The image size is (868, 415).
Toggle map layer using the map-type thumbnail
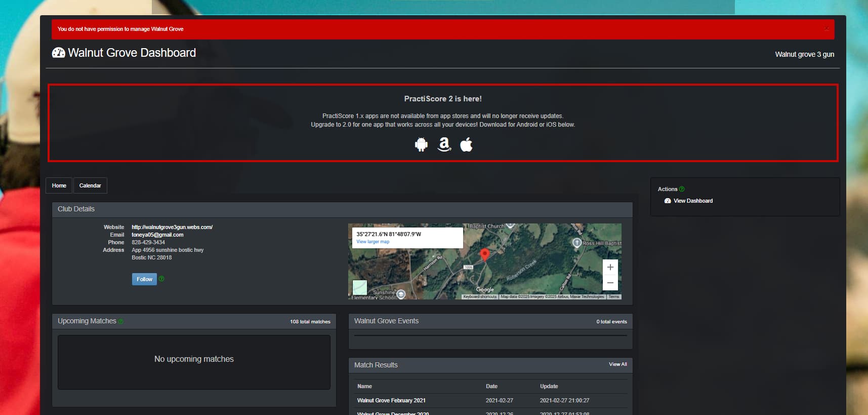(360, 287)
